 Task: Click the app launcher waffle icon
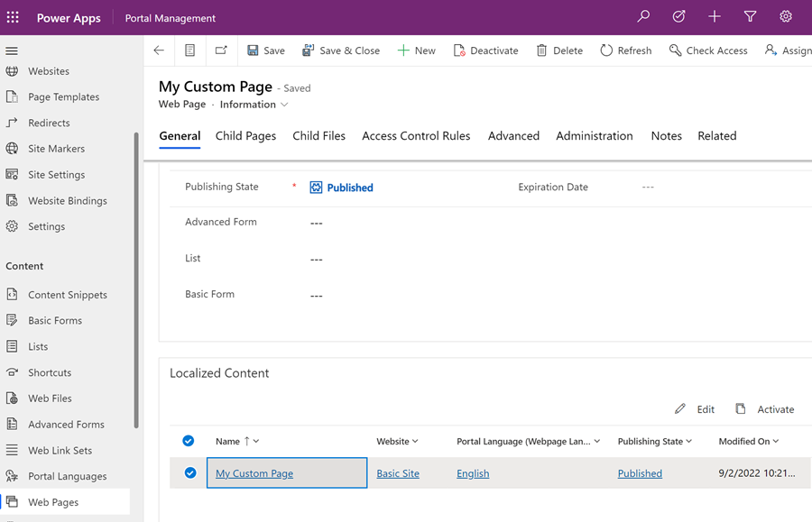(x=14, y=16)
